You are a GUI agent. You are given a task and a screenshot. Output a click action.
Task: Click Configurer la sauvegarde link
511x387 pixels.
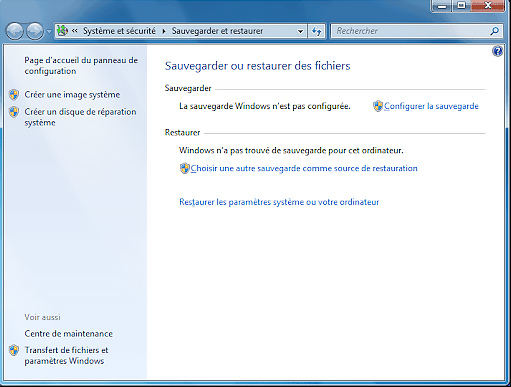(431, 106)
